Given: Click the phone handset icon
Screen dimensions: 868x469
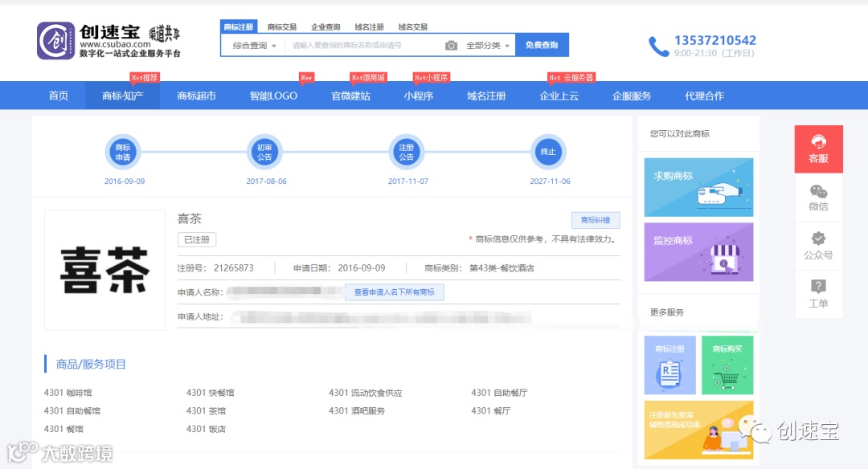Looking at the screenshot, I should [658, 47].
